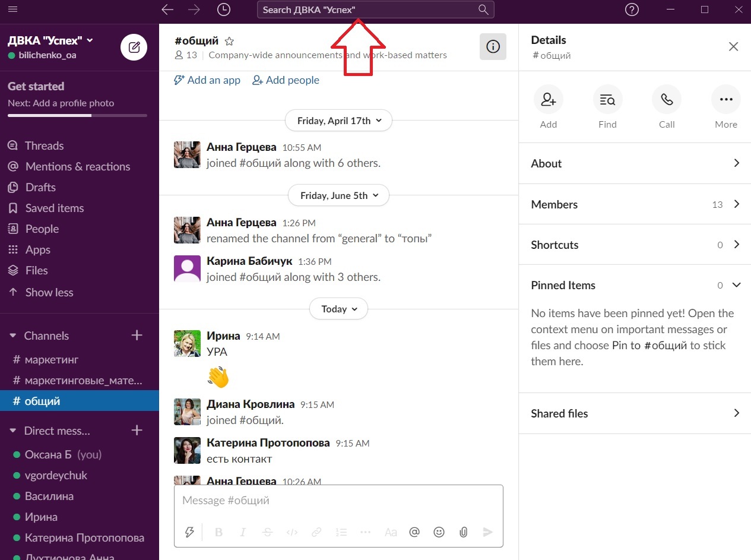This screenshot has width=751, height=560.
Task: Attach a file with paperclip icon
Action: click(x=464, y=532)
